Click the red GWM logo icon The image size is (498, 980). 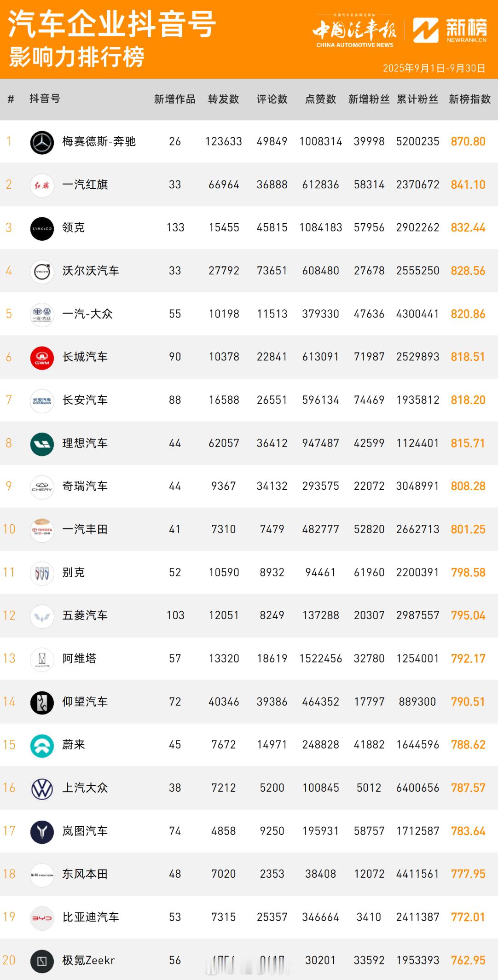point(42,358)
